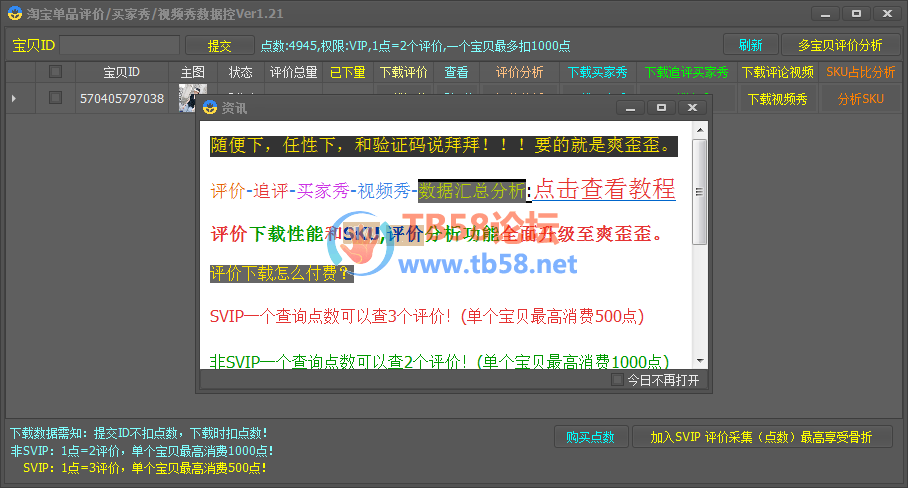Click the 购买点数 button

[591, 436]
